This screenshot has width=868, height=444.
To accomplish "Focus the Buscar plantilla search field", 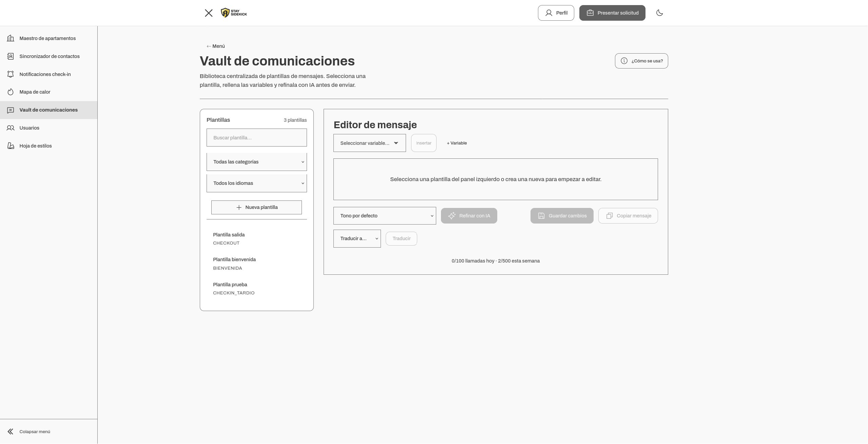I will [x=257, y=138].
